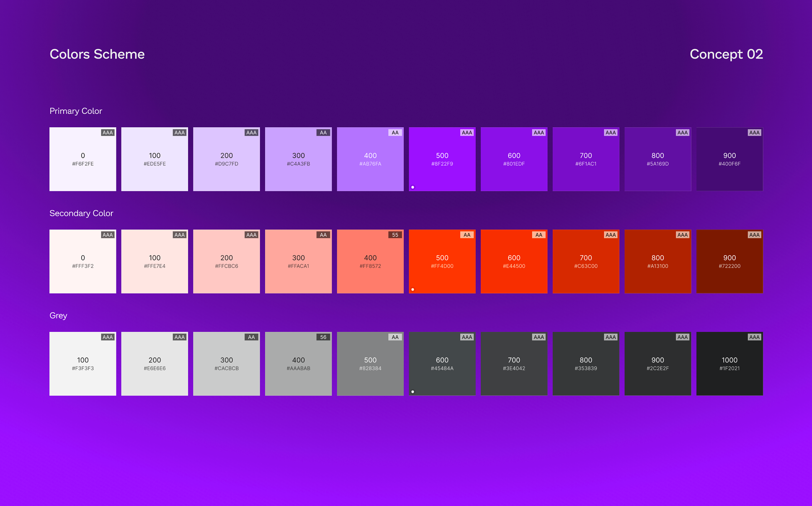Click the 56 badge on Grey 400
Viewport: 812px width, 506px height.
coord(323,337)
